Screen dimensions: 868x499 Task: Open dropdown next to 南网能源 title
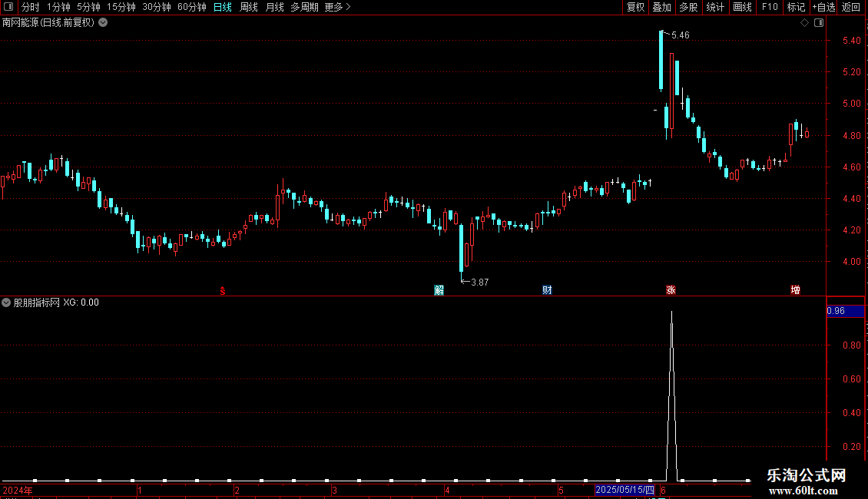click(x=103, y=23)
